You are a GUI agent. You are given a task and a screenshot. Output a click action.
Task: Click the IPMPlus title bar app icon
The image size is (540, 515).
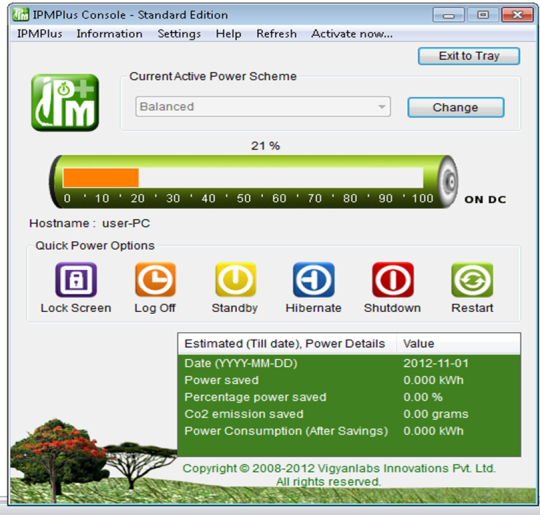21,14
